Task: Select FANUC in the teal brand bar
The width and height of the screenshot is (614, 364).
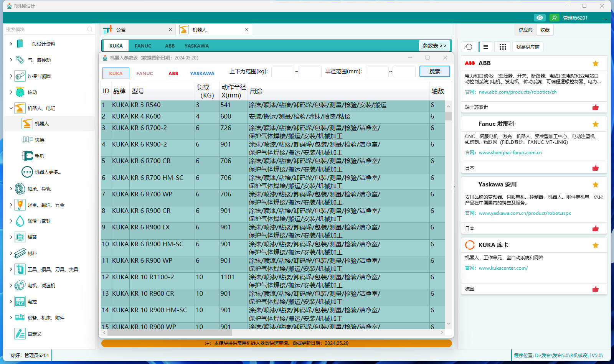Action: tap(143, 46)
